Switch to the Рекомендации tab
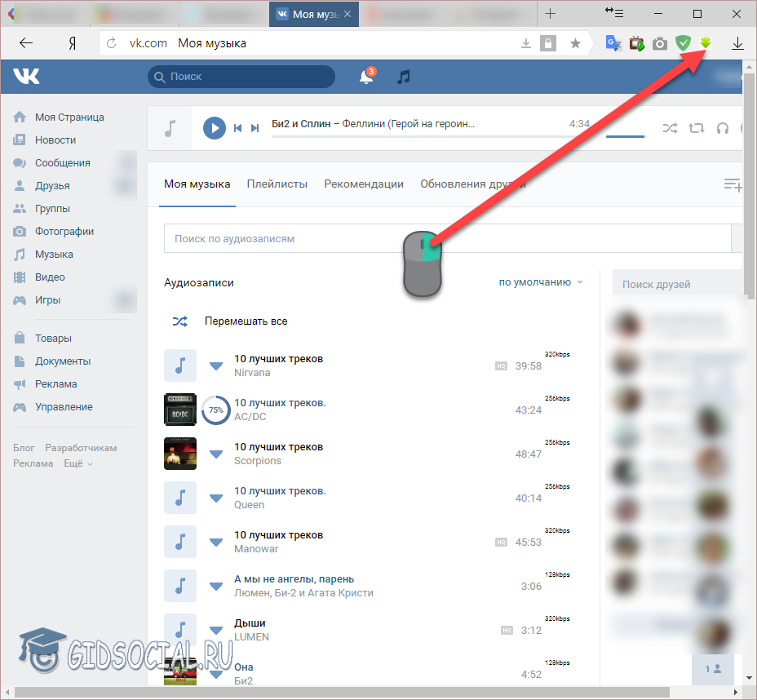The height and width of the screenshot is (700, 757). coord(364,184)
